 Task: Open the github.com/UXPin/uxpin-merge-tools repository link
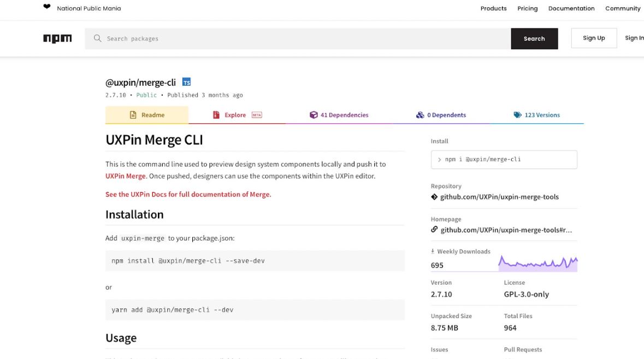499,197
